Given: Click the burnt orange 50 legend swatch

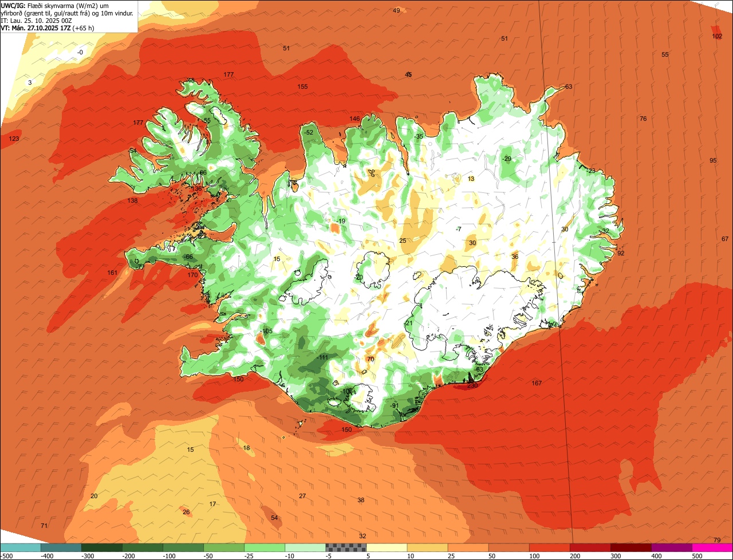Looking at the screenshot, I should coord(509,547).
